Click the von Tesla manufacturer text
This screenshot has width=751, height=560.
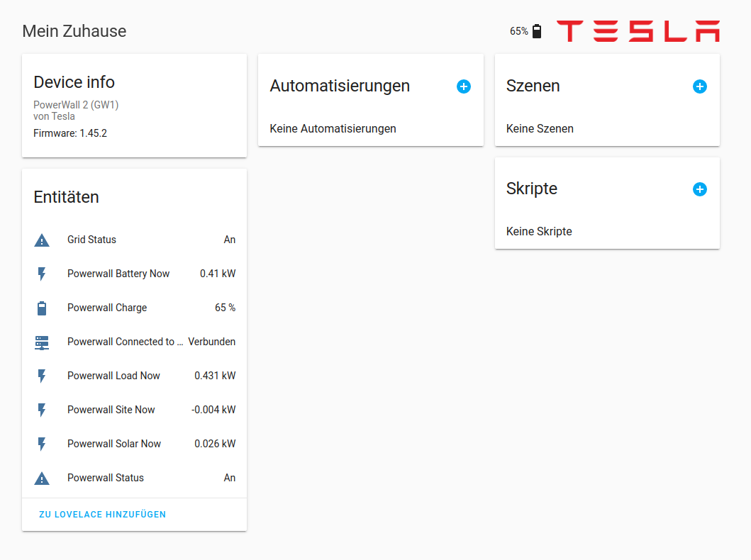[x=54, y=116]
